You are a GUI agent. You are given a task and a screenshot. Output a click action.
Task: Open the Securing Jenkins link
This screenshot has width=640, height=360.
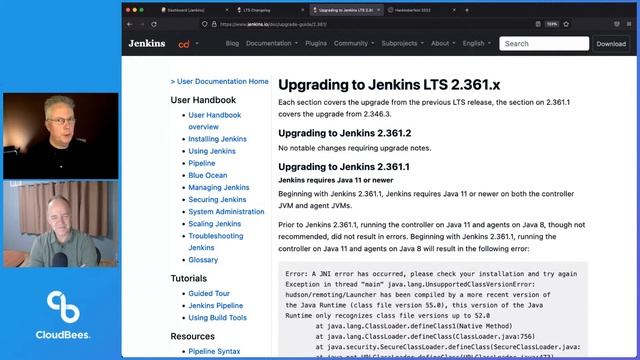217,200
